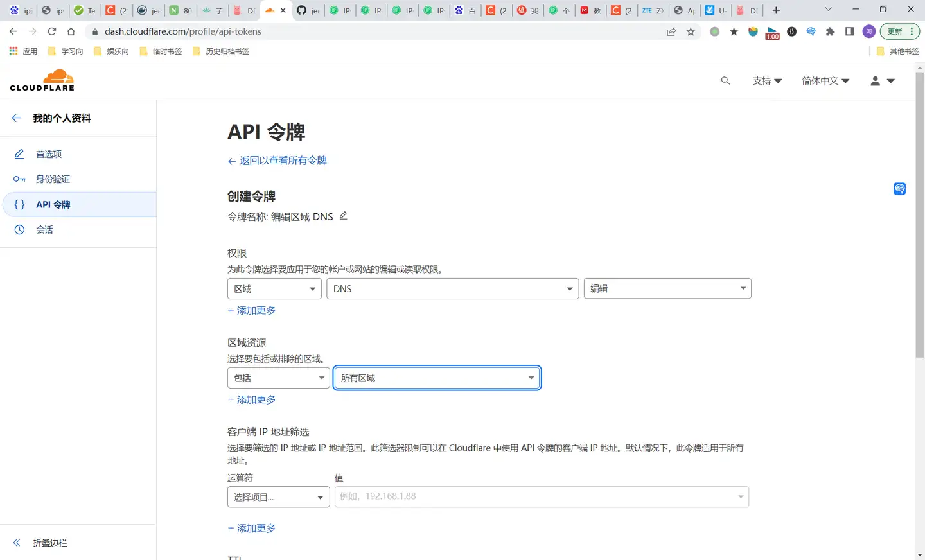Screen dimensions: 925x560
Task: Edit the token name with the pencil icon
Action: coord(344,216)
